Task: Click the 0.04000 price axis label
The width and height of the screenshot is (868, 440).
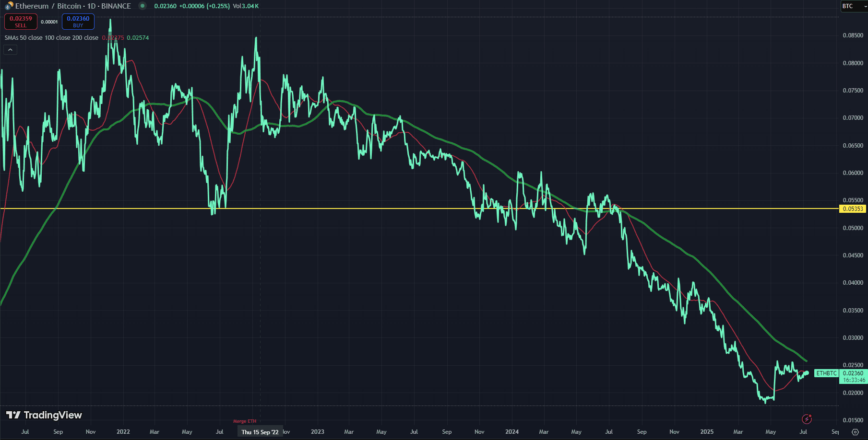Action: [853, 283]
